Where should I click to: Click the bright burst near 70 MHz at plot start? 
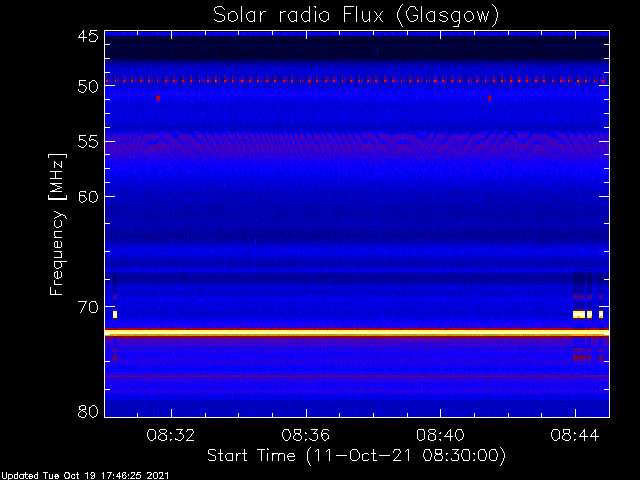coord(115,314)
